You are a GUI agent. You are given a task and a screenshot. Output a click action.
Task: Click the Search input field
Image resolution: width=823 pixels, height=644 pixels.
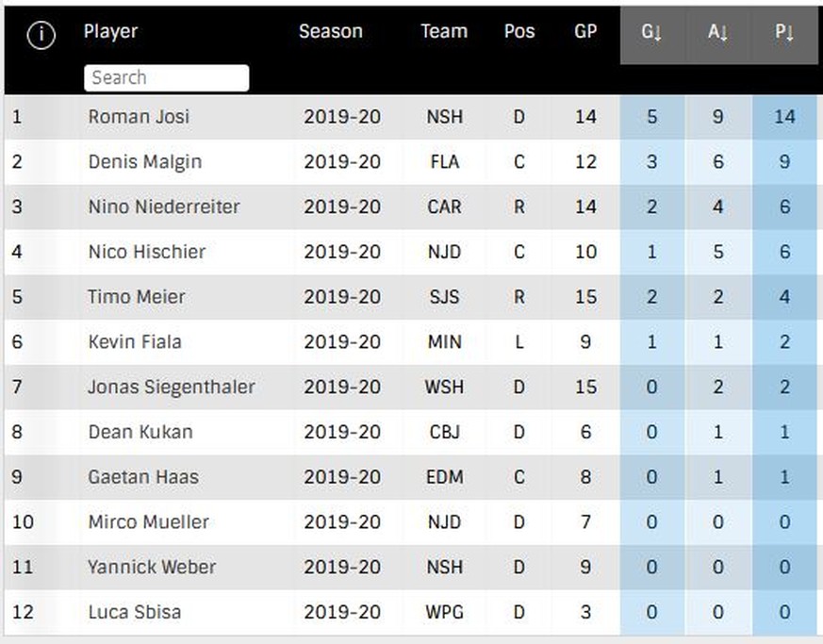(167, 77)
